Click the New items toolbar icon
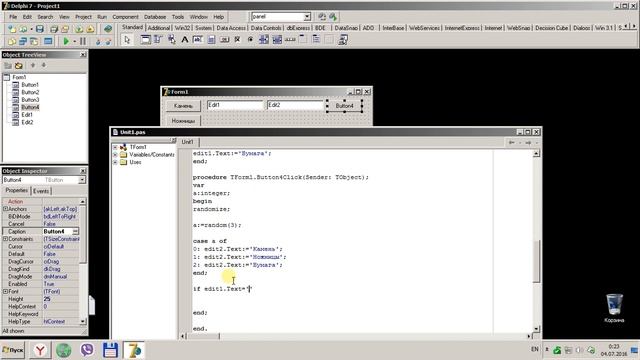640x360 pixels. (x=12, y=29)
